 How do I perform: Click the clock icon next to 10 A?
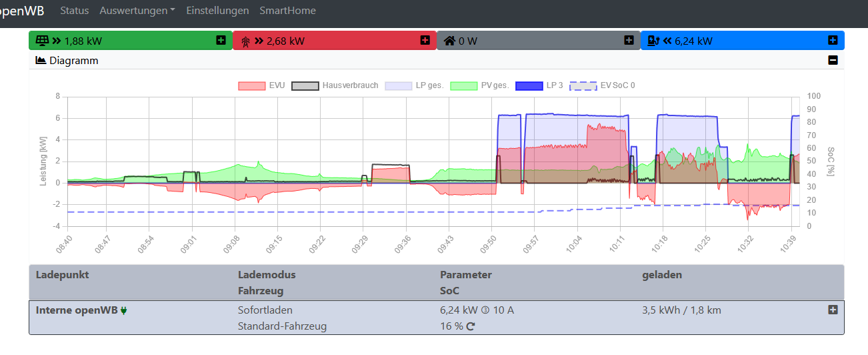(485, 310)
